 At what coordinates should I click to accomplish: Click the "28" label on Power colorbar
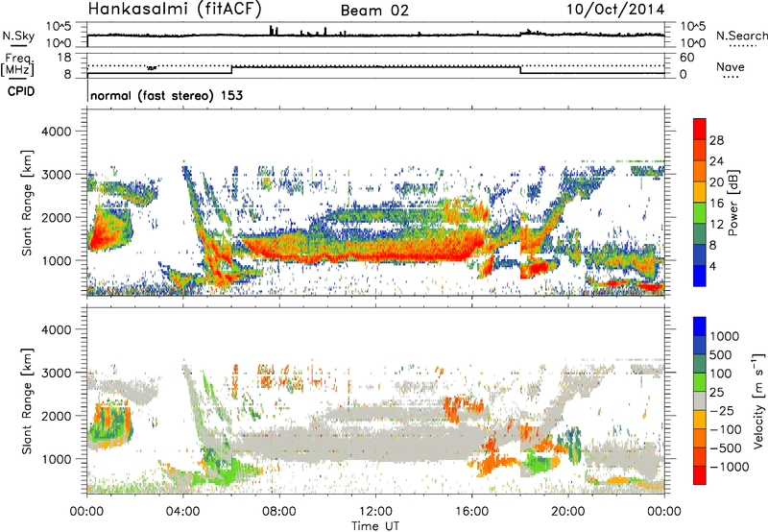tap(716, 140)
